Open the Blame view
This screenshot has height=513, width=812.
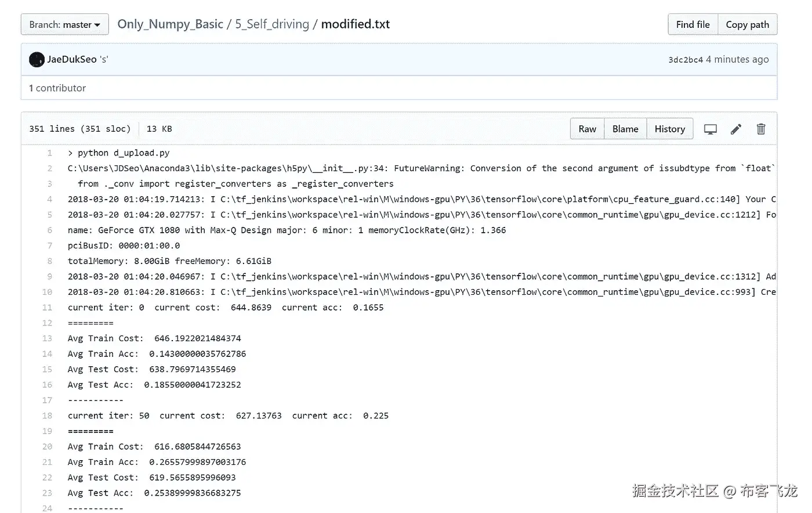[x=625, y=129]
